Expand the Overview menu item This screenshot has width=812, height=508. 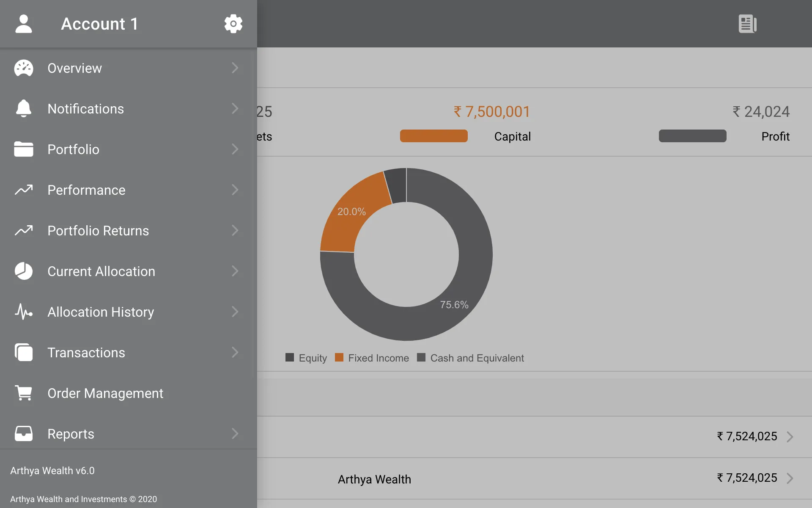click(x=233, y=67)
